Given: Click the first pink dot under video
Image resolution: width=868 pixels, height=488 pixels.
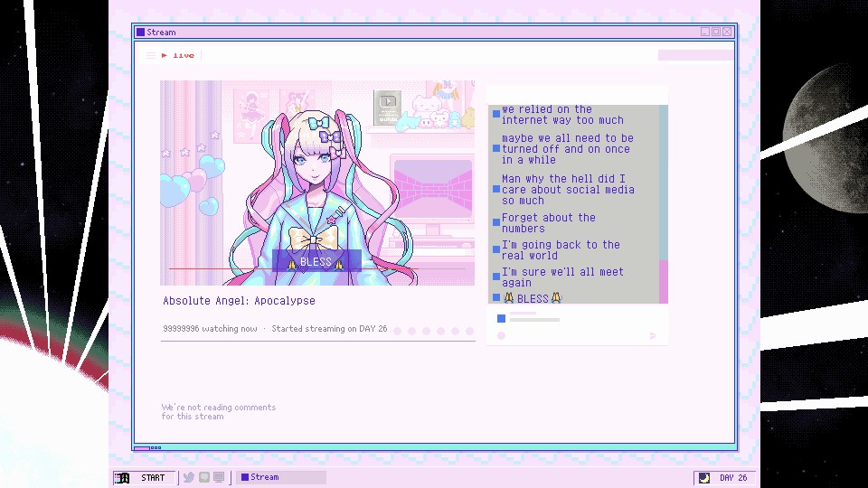Looking at the screenshot, I should click(398, 331).
